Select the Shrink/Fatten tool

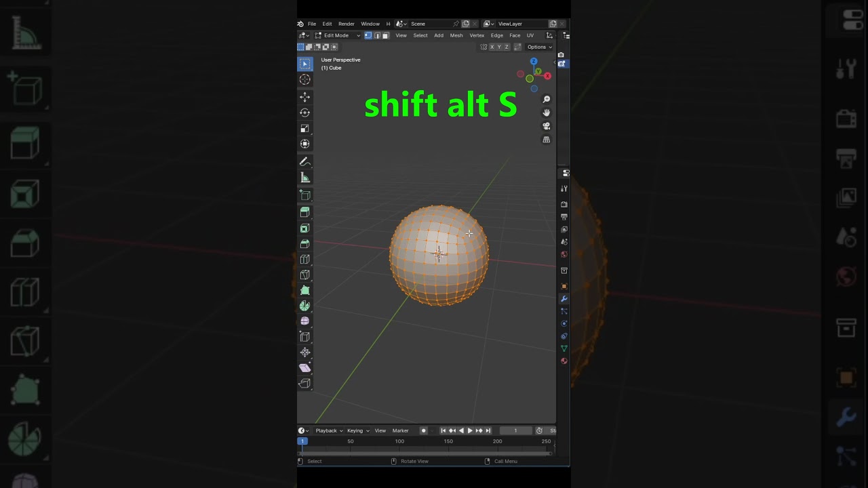(305, 352)
